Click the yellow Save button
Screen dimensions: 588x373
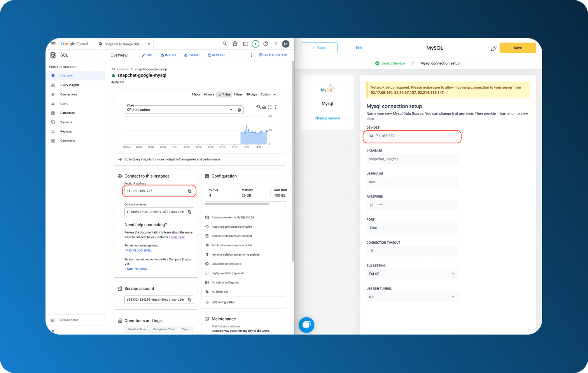518,48
